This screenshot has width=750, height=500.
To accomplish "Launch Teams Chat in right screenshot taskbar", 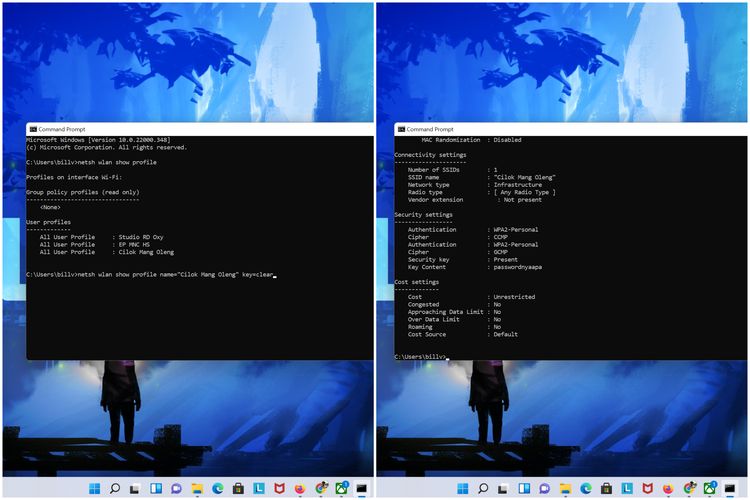I will (x=544, y=488).
